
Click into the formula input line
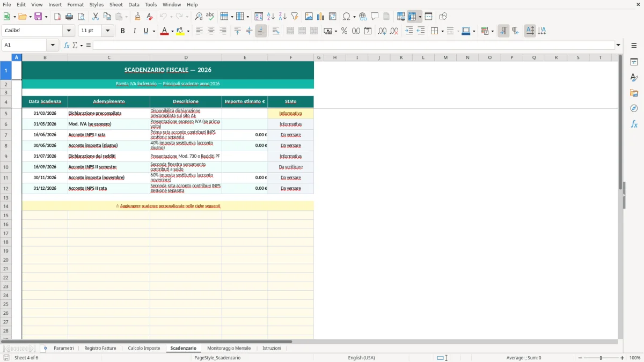354,45
